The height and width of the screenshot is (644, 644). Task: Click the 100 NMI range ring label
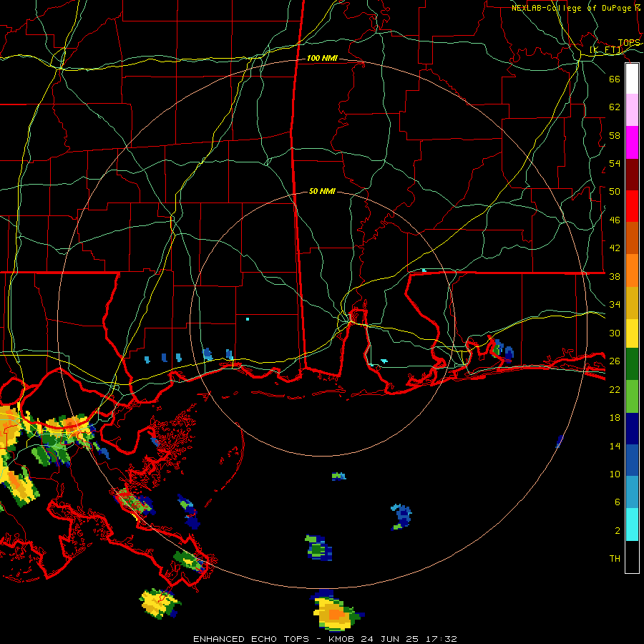pyautogui.click(x=322, y=59)
